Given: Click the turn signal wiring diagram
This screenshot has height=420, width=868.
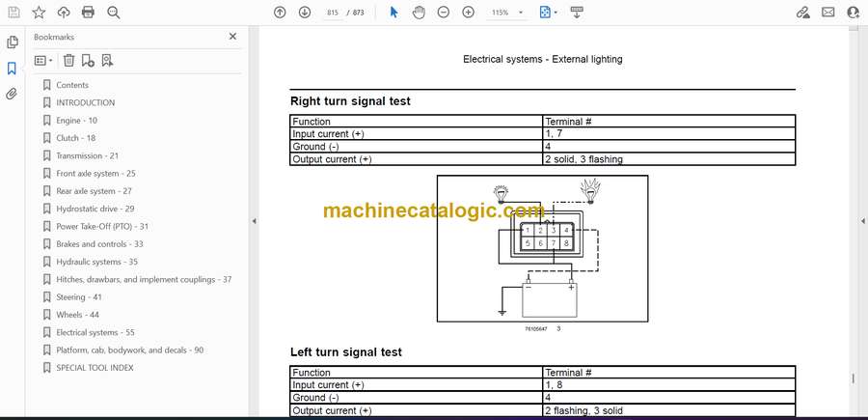Looking at the screenshot, I should point(542,249).
